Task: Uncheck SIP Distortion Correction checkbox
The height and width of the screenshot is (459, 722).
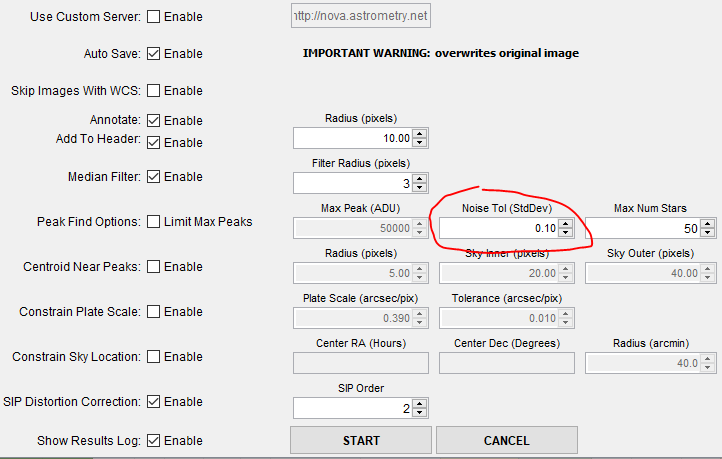Action: pos(153,402)
